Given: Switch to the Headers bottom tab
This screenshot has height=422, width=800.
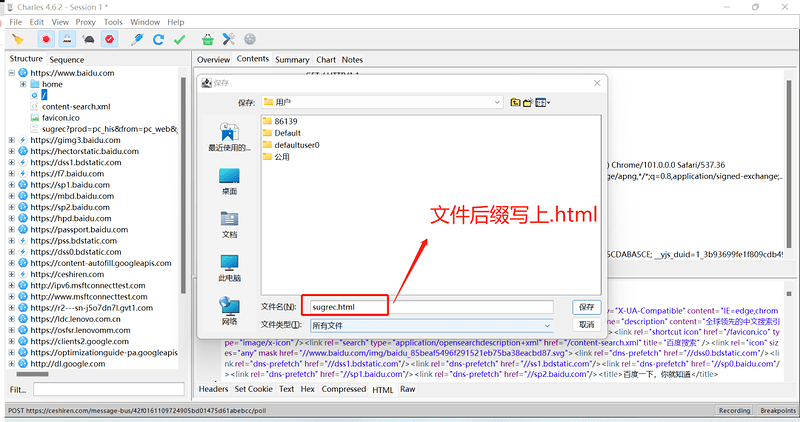Looking at the screenshot, I should [x=213, y=389].
